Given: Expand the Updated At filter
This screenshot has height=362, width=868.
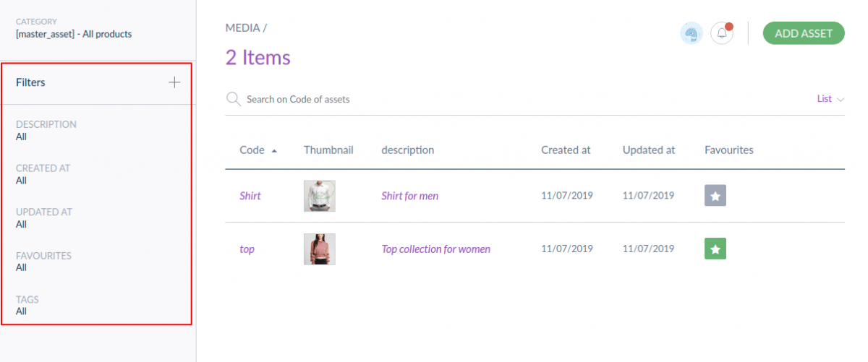Looking at the screenshot, I should (44, 217).
